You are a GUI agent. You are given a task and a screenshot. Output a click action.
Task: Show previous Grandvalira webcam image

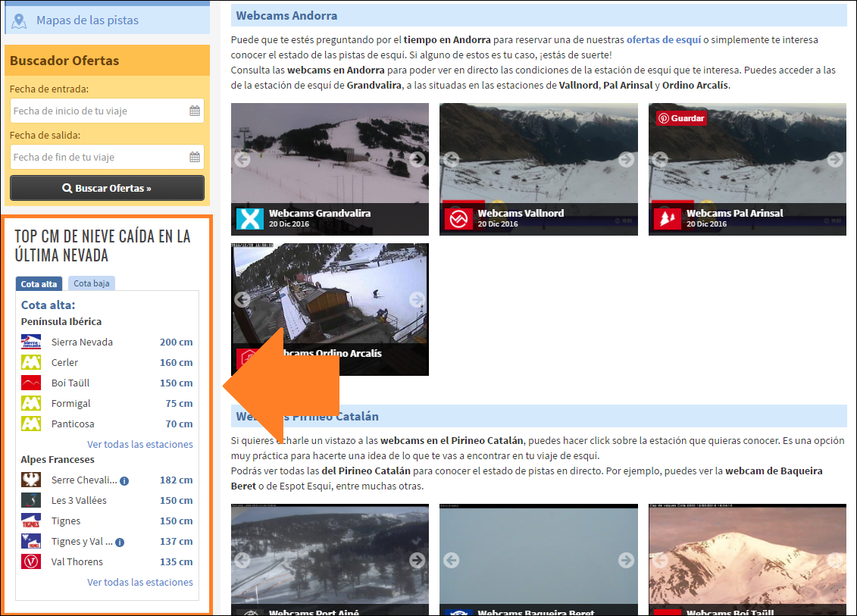point(242,159)
